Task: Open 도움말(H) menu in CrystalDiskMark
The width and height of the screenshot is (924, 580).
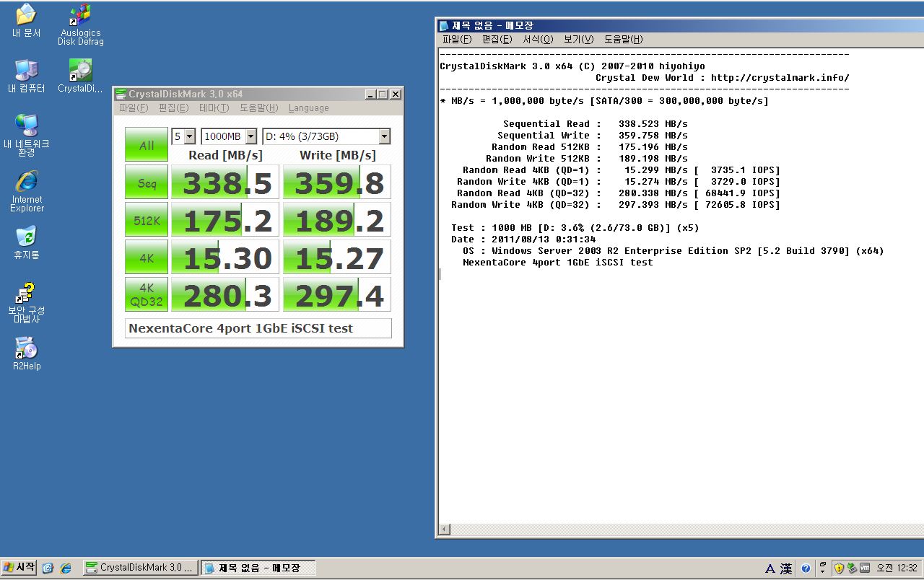Action: (258, 108)
